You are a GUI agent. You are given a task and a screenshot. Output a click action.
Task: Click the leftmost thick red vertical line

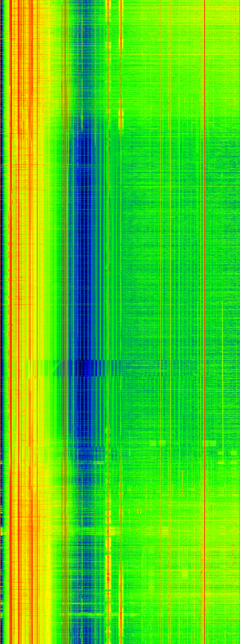[x=10, y=300]
